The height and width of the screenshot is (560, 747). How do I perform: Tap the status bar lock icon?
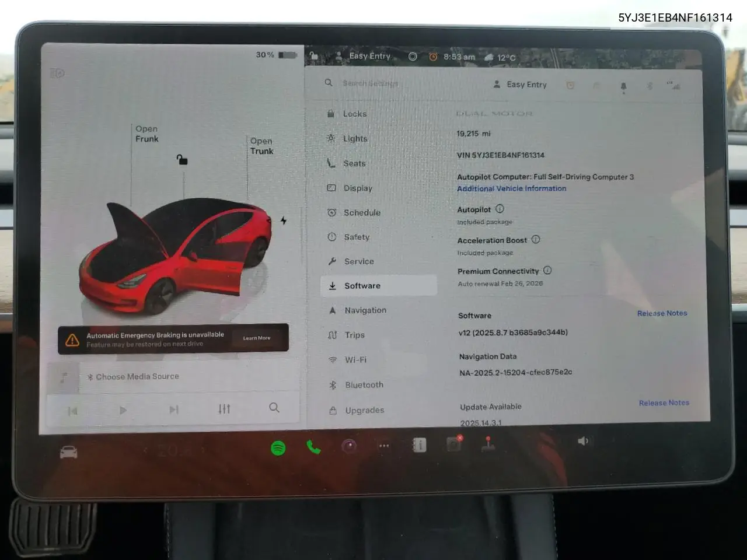(x=314, y=56)
